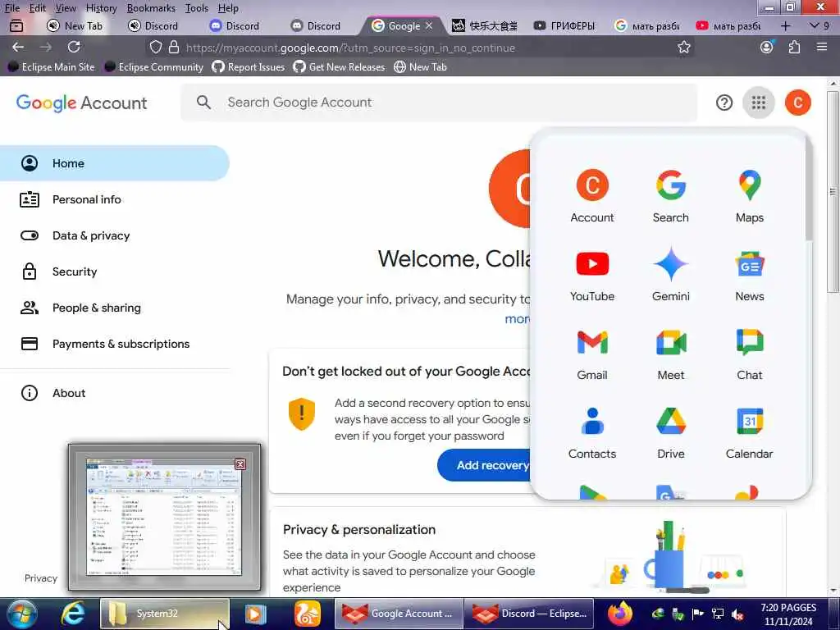
Task: Open a new tab with plus button
Action: (785, 25)
